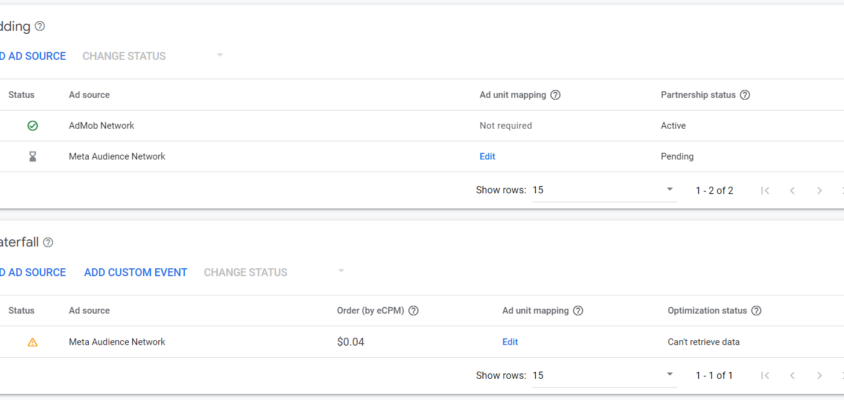This screenshot has width=844, height=400.
Task: Click the help icon next to Order (by eCPM)
Action: point(413,311)
